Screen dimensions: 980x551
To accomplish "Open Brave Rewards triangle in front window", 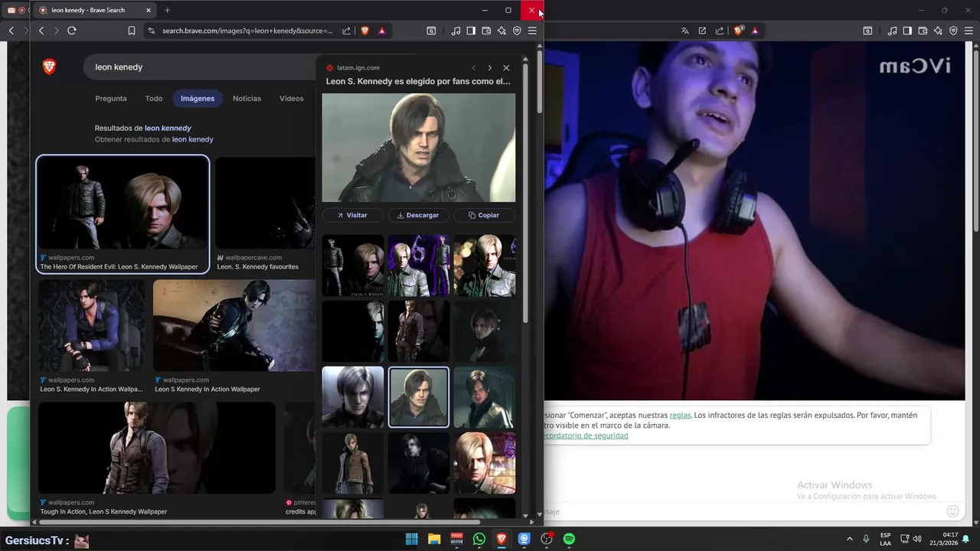I will (x=381, y=31).
